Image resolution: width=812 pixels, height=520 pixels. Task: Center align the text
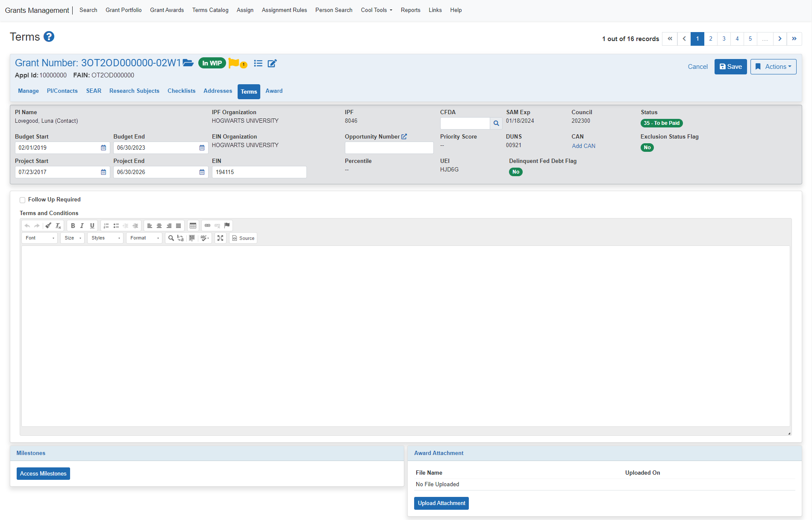(x=159, y=225)
